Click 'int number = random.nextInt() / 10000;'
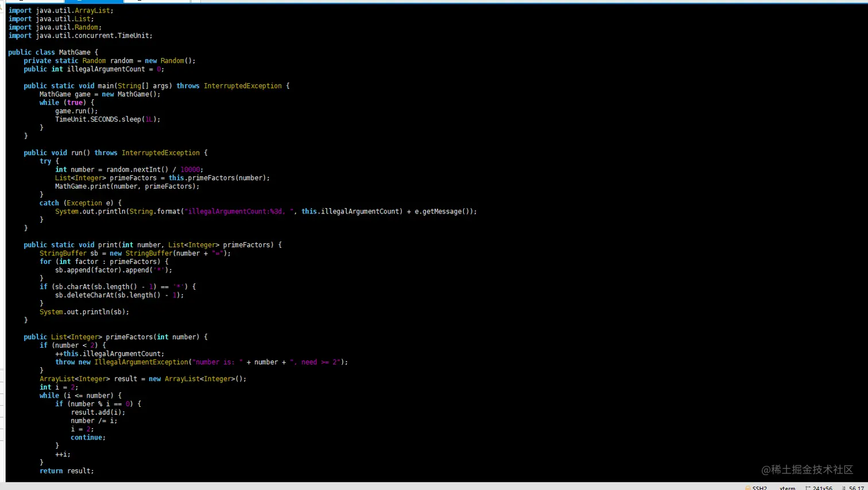Viewport: 868px width, 490px height. click(x=129, y=169)
